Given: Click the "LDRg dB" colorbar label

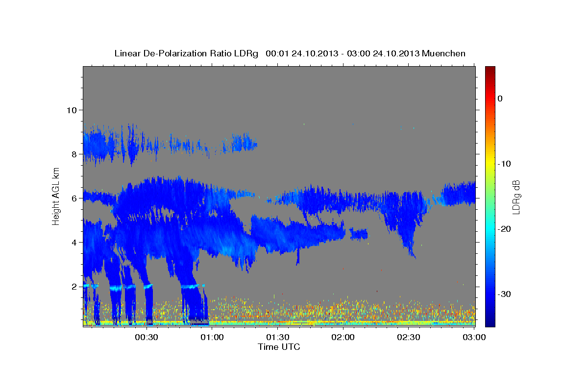Looking at the screenshot, I should coord(516,196).
